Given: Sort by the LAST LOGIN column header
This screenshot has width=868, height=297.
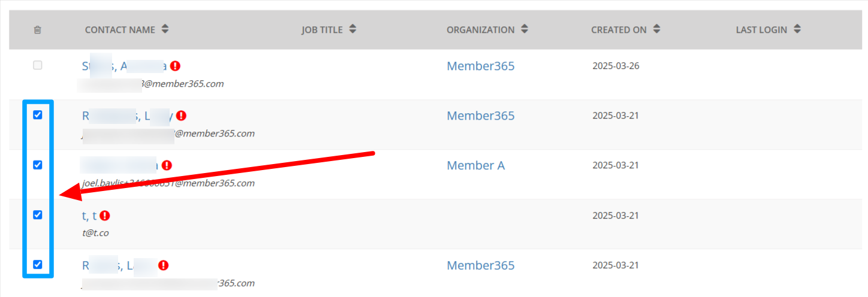Looking at the screenshot, I should point(761,29).
